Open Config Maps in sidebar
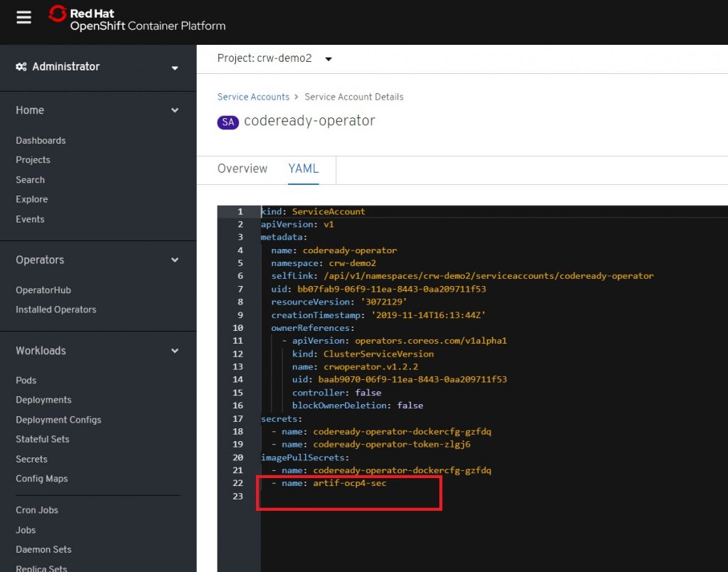 coord(42,479)
